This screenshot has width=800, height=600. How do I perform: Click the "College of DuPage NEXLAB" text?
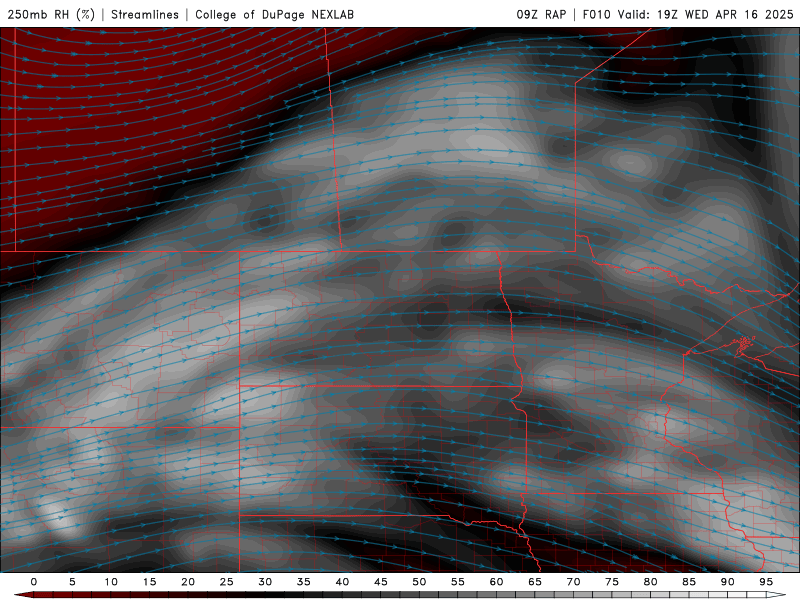(274, 14)
